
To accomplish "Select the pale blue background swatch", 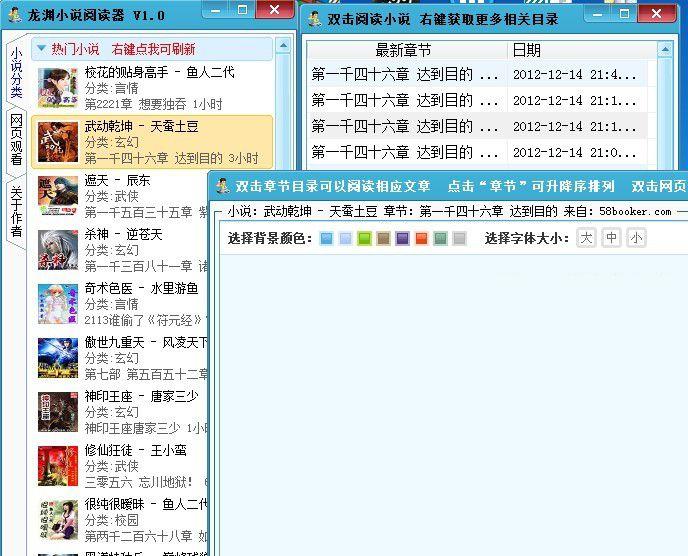I will (345, 238).
